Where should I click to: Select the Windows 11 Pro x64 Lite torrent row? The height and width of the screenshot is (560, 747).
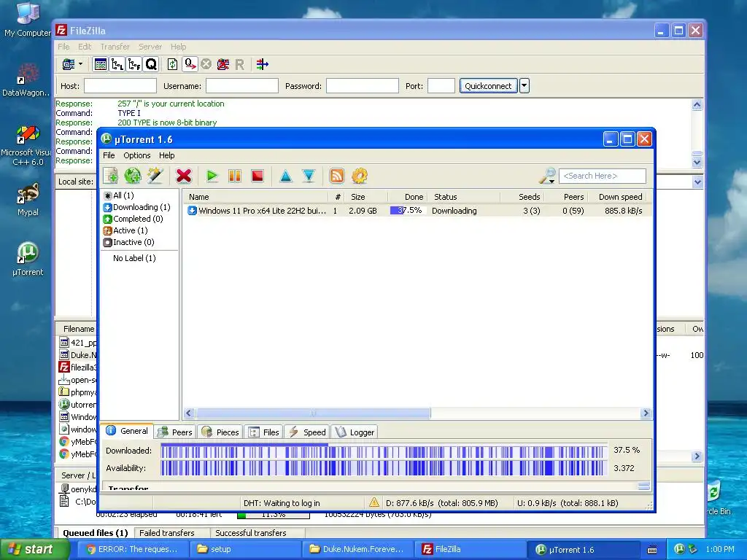[417, 211]
